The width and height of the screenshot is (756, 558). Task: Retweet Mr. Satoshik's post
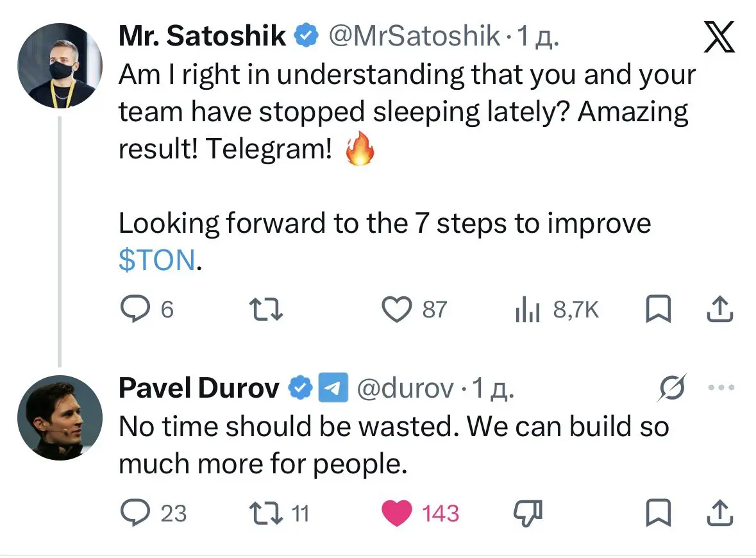point(265,310)
